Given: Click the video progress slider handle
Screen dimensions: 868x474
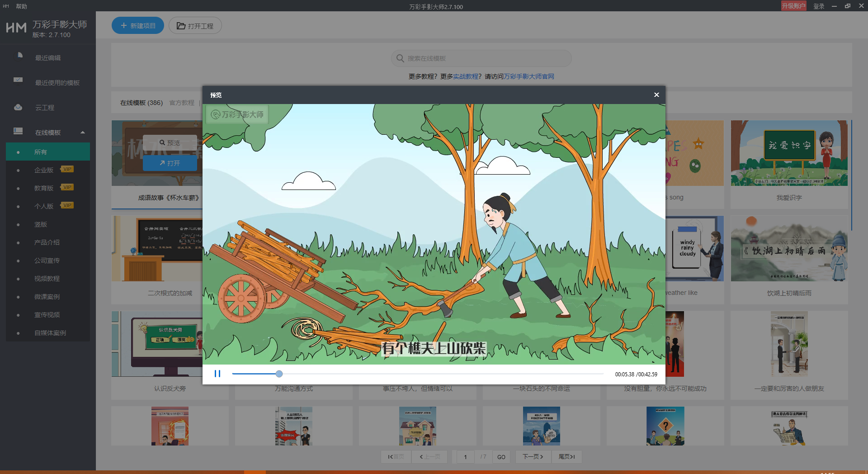Looking at the screenshot, I should [x=279, y=374].
